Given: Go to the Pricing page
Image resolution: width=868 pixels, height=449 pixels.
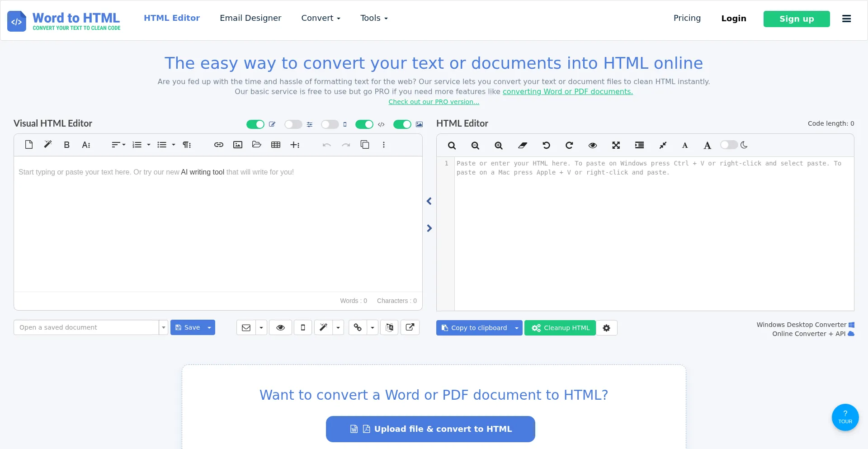Looking at the screenshot, I should [x=687, y=18].
